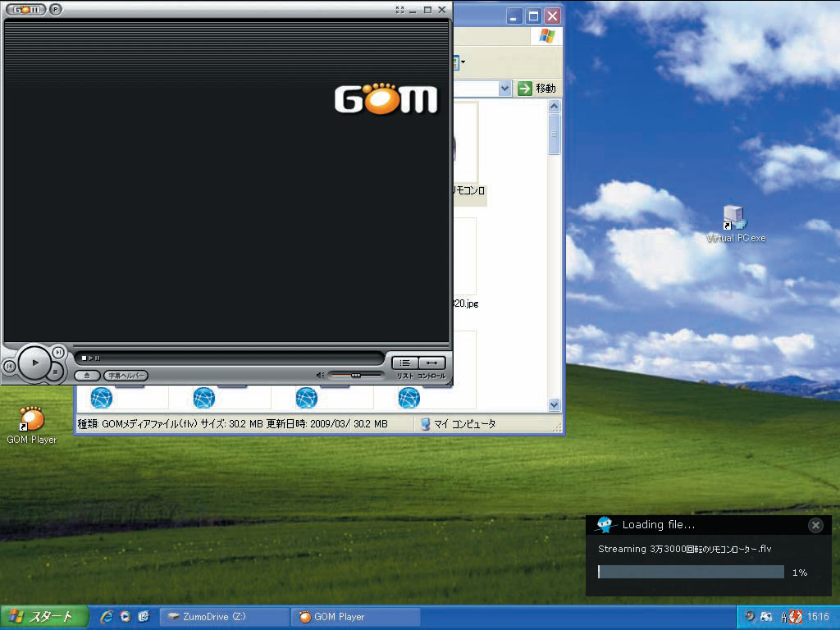
Task: Skip to the next track in GOM Player
Action: pyautogui.click(x=58, y=352)
